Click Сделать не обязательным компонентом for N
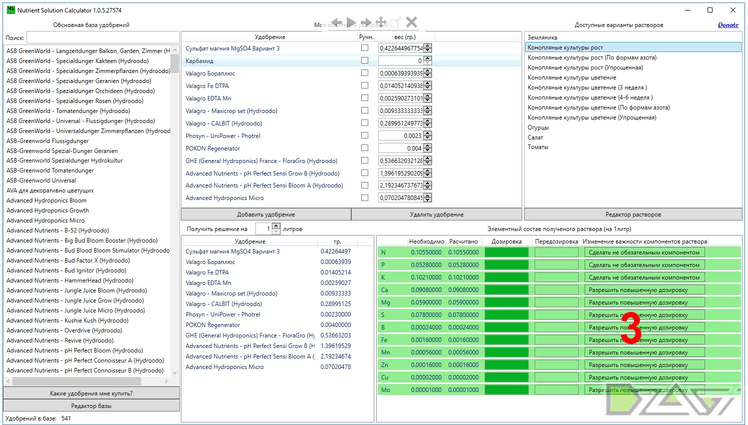The image size is (748, 425). tap(644, 252)
